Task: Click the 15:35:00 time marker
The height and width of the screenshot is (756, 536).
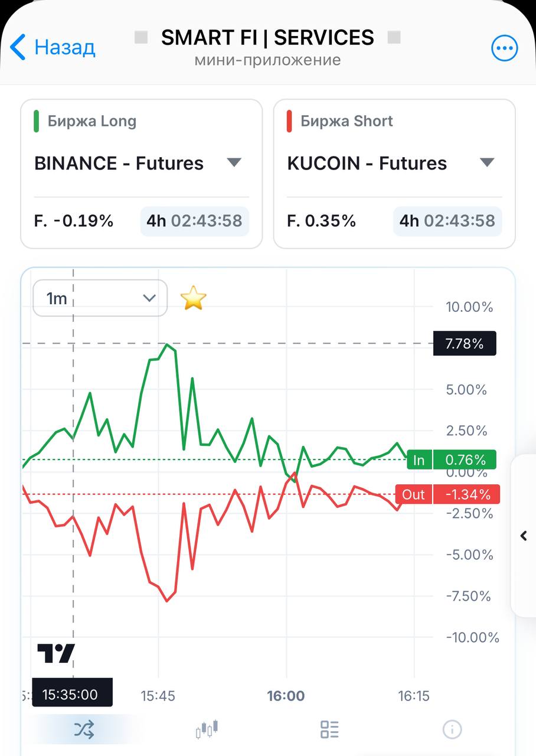Action: 72,693
